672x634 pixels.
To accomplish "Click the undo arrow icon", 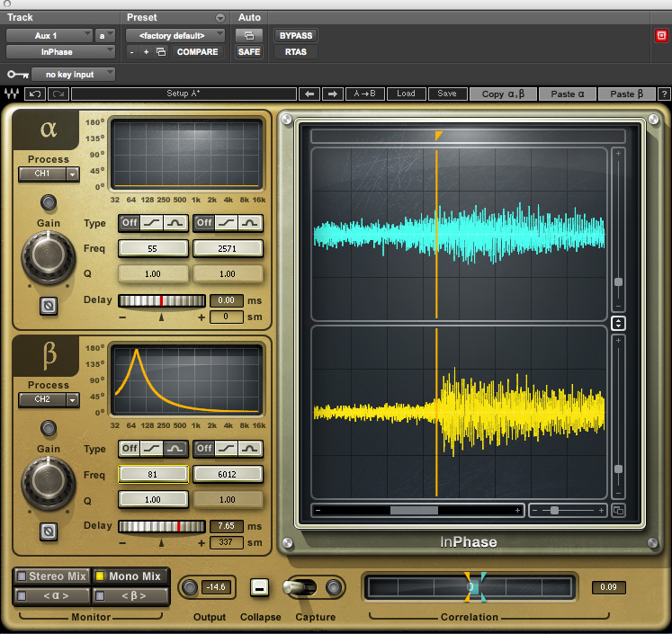I will pos(35,94).
